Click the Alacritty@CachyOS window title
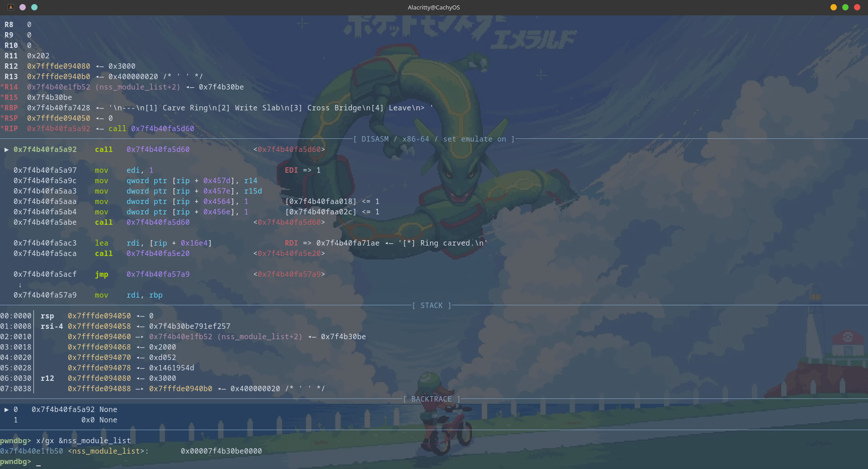The height and width of the screenshot is (469, 868). (434, 7)
